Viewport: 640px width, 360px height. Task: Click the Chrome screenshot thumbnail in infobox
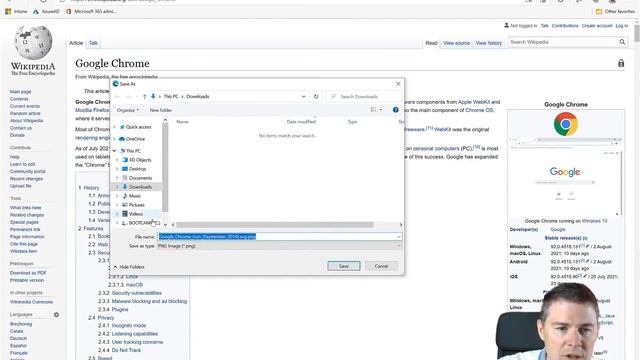[x=566, y=177]
